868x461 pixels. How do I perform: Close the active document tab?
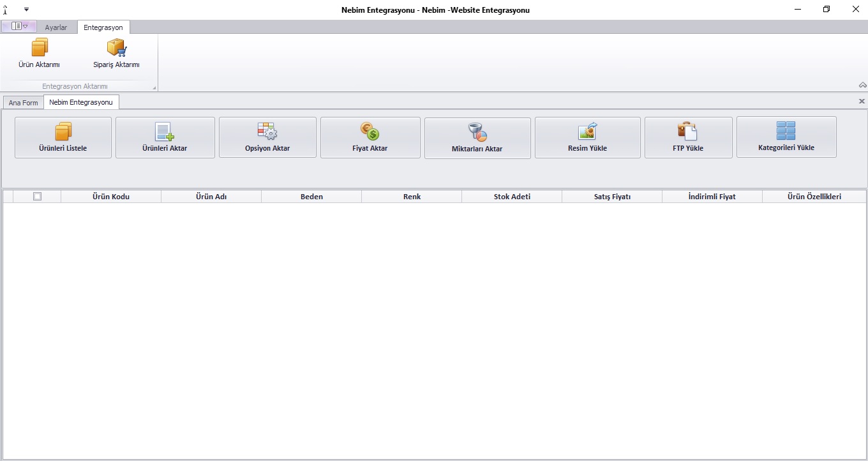click(862, 102)
